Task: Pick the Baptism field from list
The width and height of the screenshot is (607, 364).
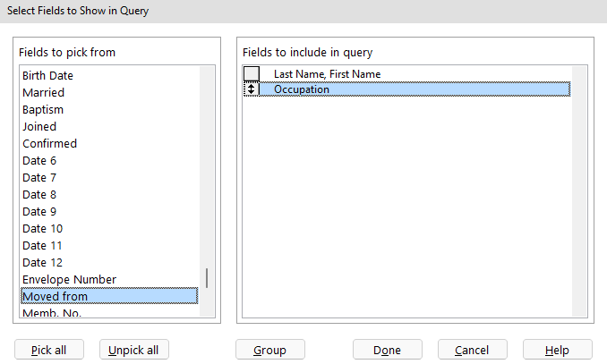Action: point(43,110)
